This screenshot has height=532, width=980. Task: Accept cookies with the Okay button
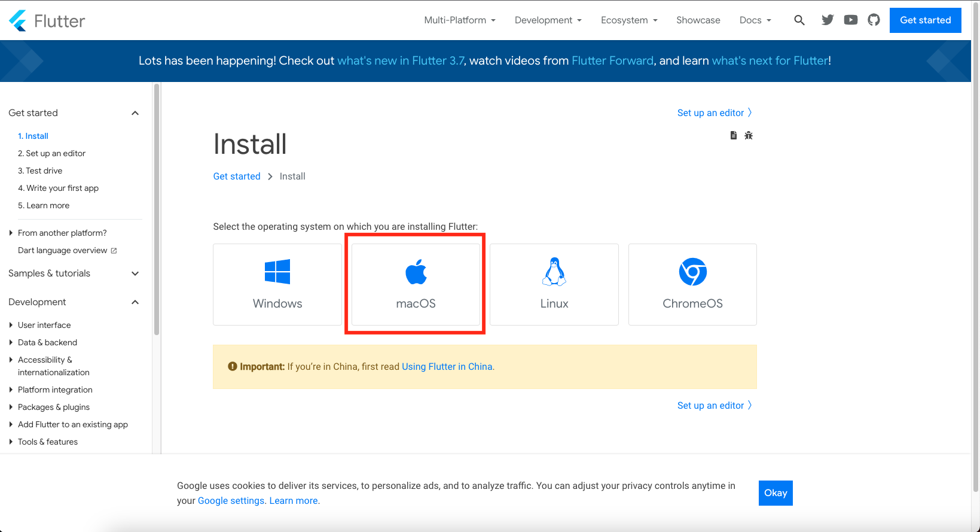(x=776, y=493)
